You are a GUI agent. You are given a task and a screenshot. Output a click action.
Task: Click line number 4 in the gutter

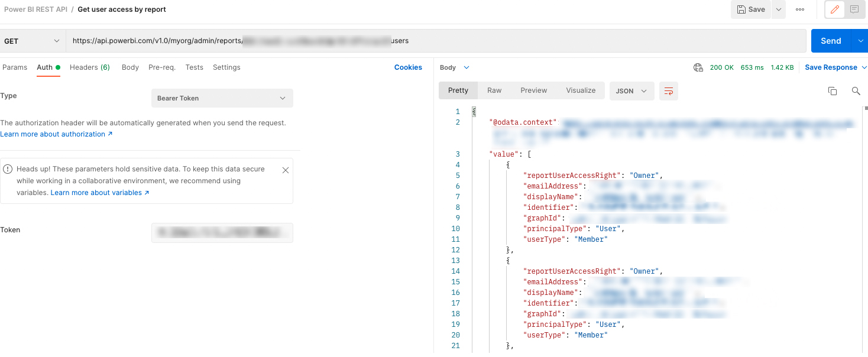point(458,165)
